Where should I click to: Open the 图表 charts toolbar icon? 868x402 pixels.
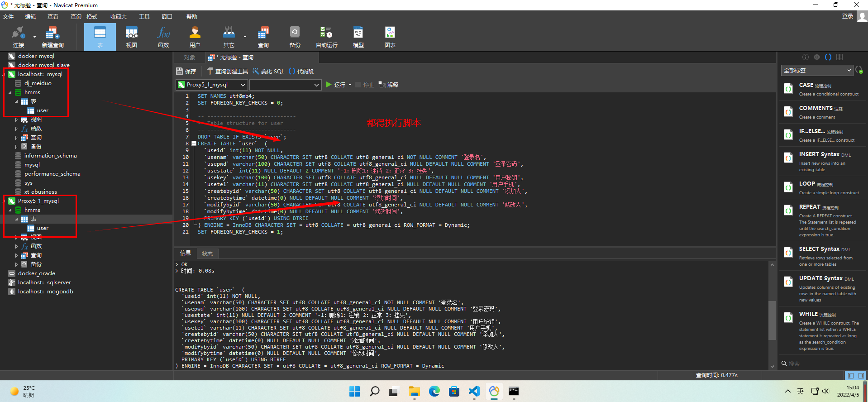coord(390,37)
